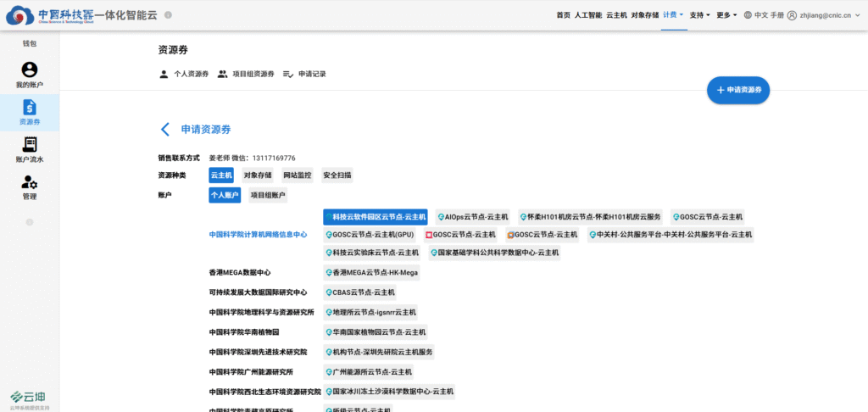Open 资源券 in the sidebar

(30, 113)
